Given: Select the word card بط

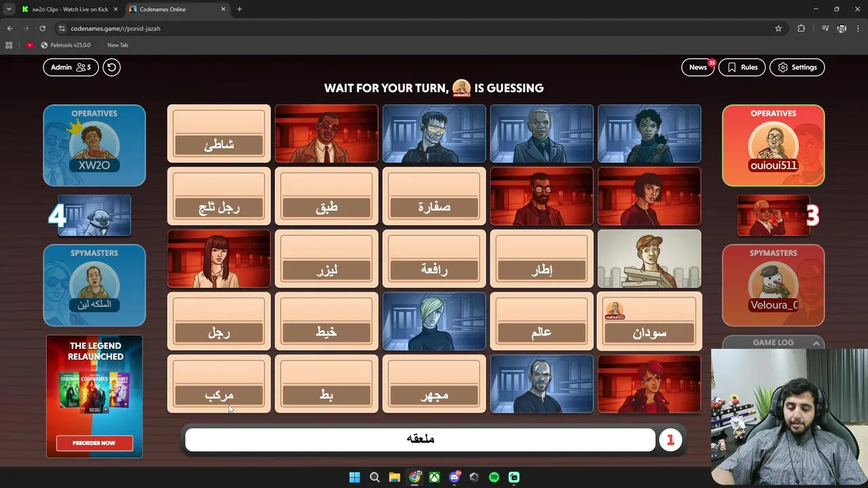Looking at the screenshot, I should 326,384.
